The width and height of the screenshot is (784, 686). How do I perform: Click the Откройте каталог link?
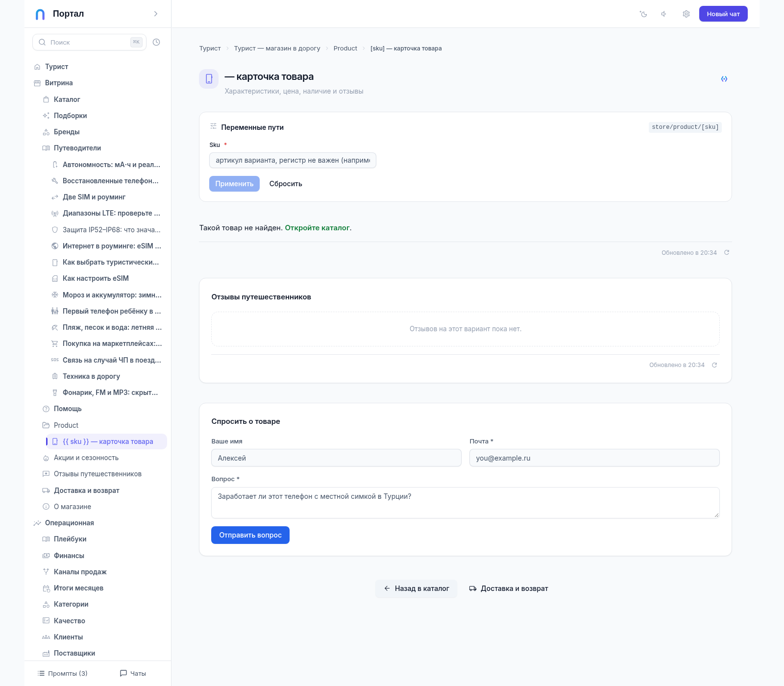click(x=318, y=228)
